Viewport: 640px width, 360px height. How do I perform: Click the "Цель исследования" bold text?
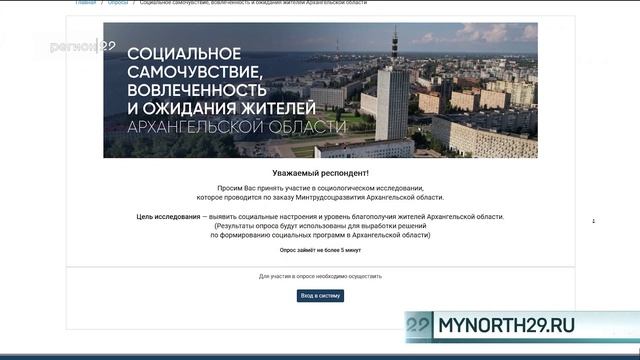pyautogui.click(x=168, y=217)
